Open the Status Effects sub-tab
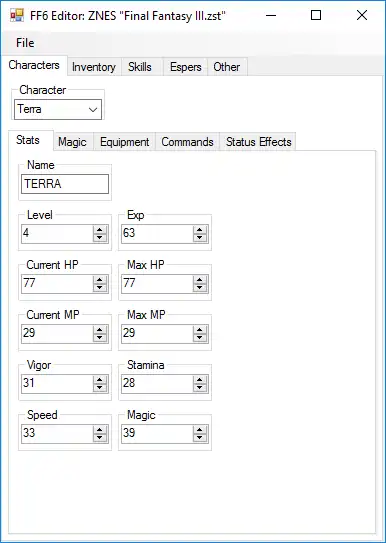The height and width of the screenshot is (543, 386). tap(259, 142)
